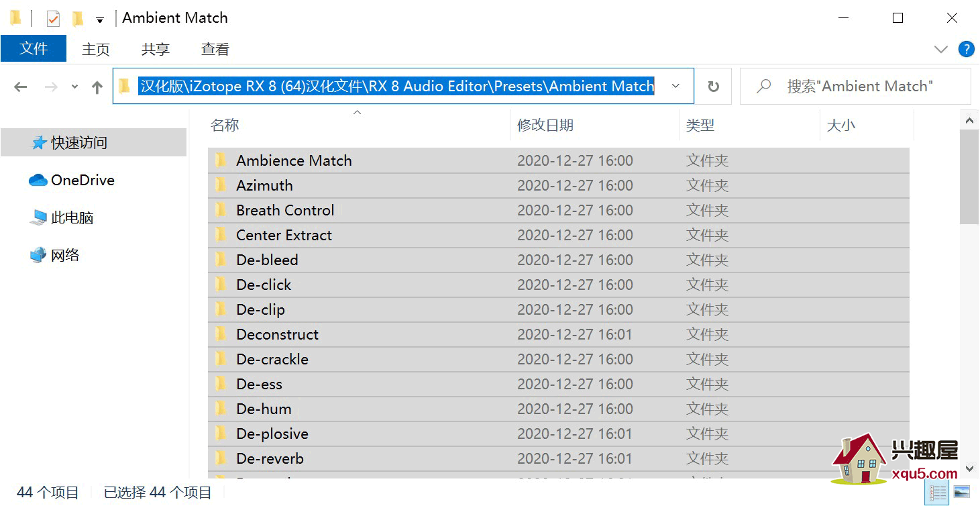Click the Breath Control folder icon
The width and height of the screenshot is (980, 506).
tap(221, 209)
